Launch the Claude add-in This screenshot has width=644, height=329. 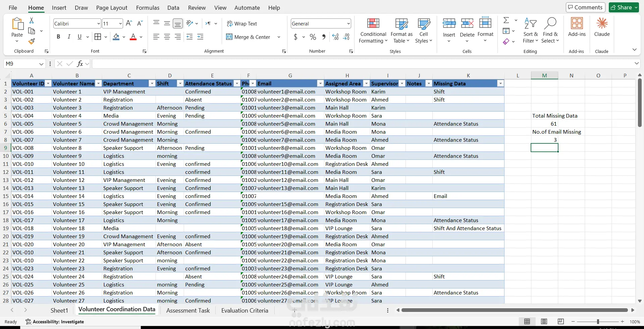tap(602, 27)
